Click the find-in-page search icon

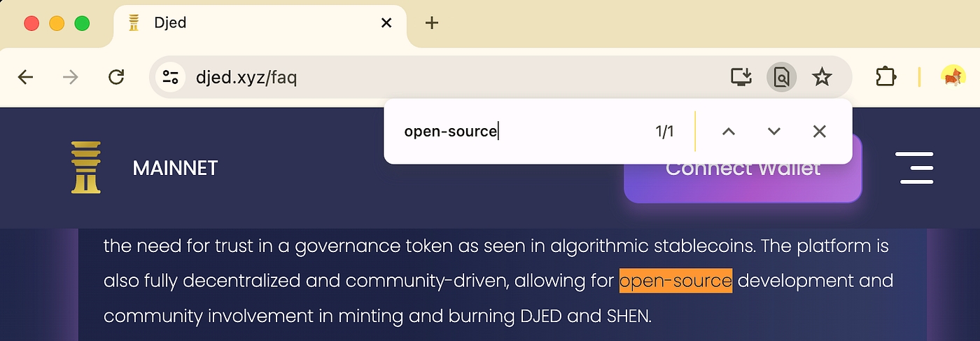(x=781, y=77)
